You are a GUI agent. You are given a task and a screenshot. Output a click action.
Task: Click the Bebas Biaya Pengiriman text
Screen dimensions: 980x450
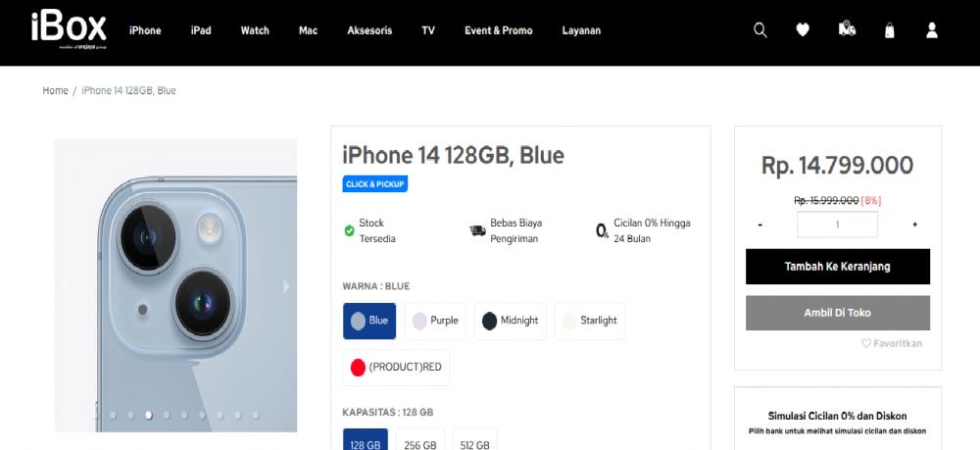click(515, 230)
